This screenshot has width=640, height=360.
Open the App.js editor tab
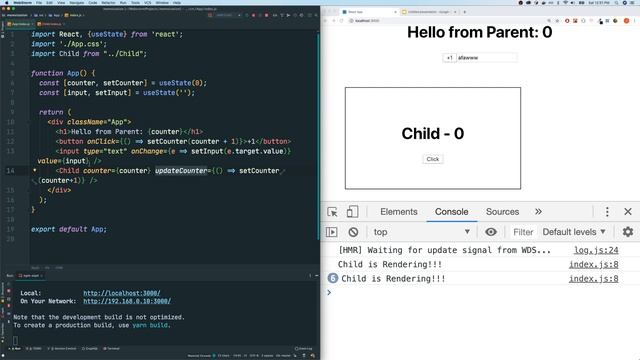(19, 24)
